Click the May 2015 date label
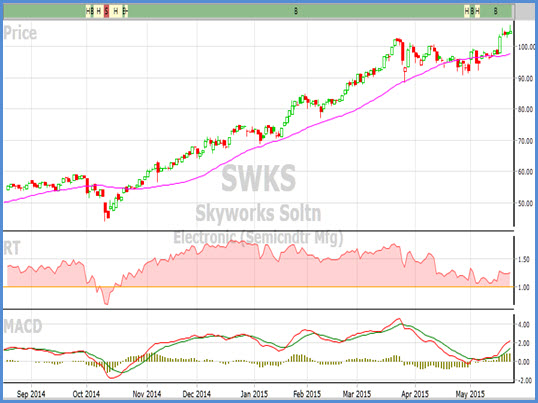 [470, 394]
